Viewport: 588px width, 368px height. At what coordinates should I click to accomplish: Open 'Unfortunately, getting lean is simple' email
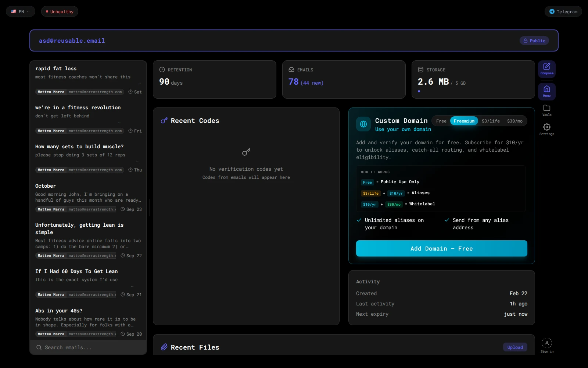[x=88, y=240]
